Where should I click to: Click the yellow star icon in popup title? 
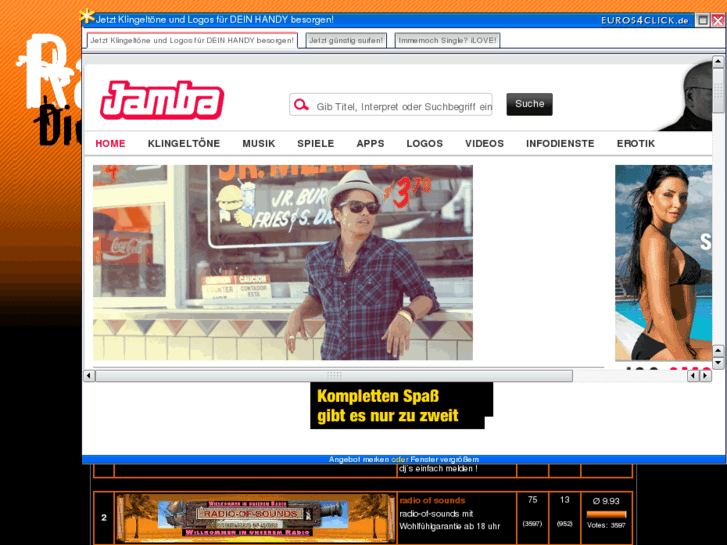coord(87,16)
